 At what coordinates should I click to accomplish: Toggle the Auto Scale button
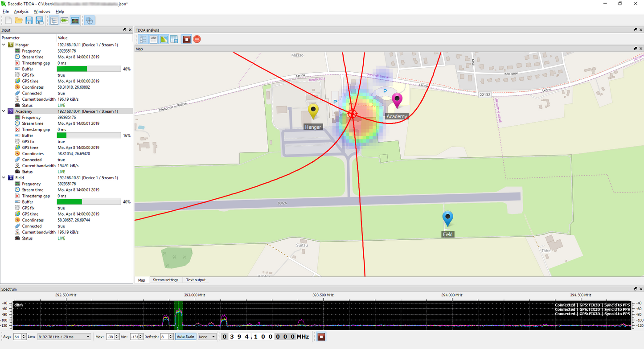coord(185,337)
